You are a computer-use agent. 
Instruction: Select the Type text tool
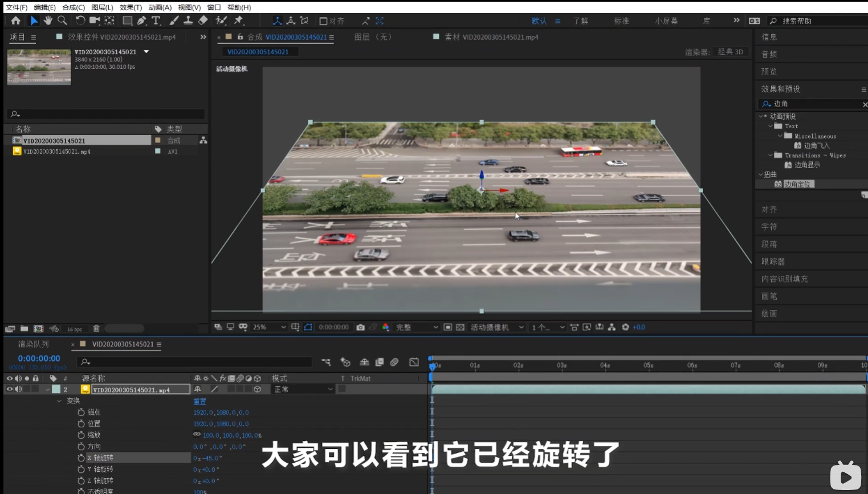pyautogui.click(x=156, y=21)
